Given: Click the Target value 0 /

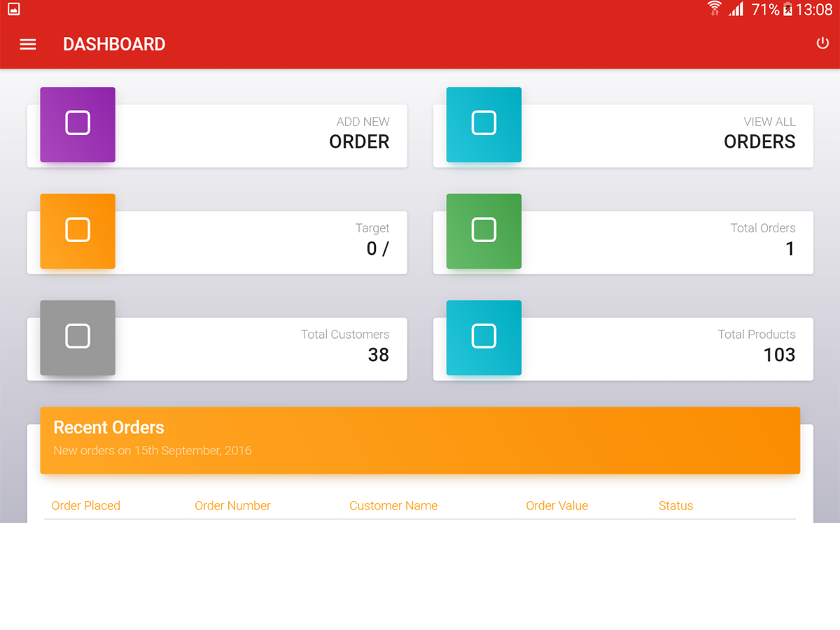Looking at the screenshot, I should pyautogui.click(x=377, y=248).
